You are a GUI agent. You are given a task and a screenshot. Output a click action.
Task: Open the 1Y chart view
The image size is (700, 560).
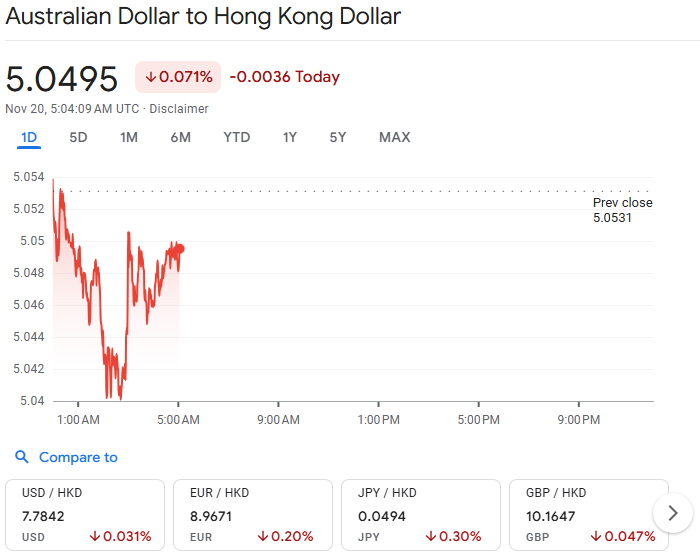pyautogui.click(x=290, y=137)
